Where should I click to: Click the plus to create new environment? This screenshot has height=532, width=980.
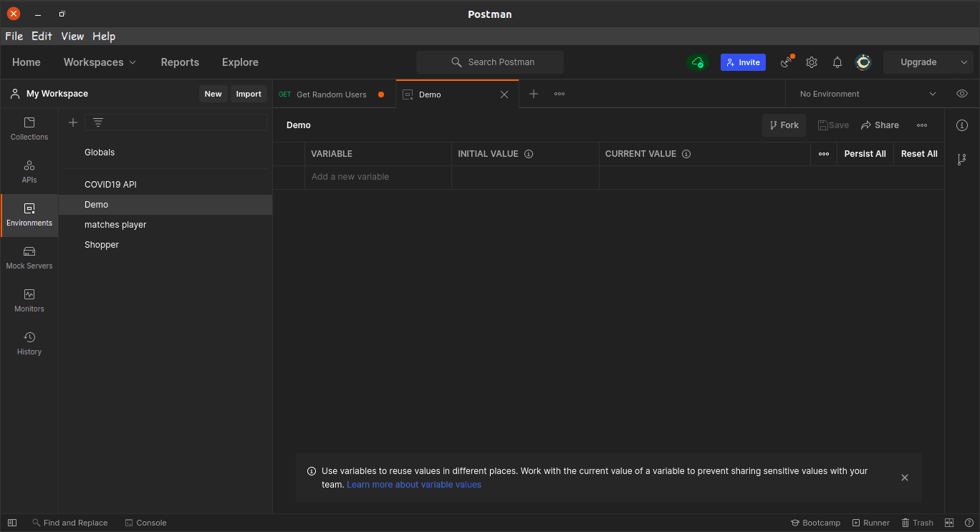tap(72, 122)
